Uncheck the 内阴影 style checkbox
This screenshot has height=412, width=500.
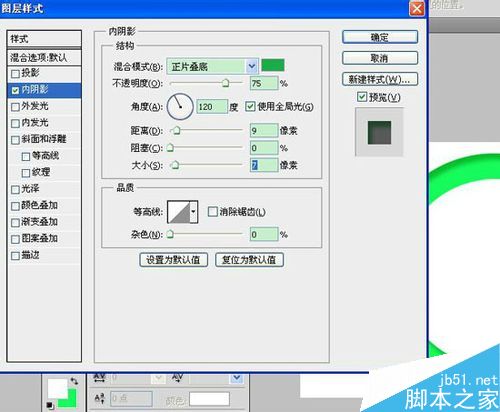tap(15, 90)
